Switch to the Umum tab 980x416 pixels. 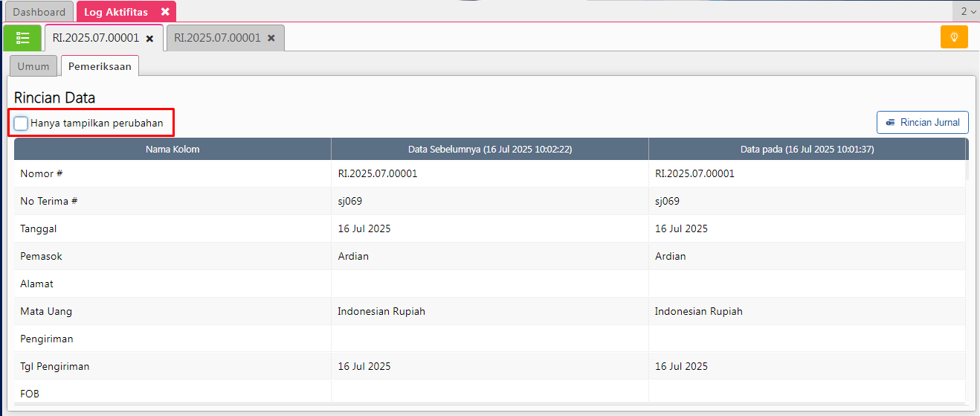33,66
